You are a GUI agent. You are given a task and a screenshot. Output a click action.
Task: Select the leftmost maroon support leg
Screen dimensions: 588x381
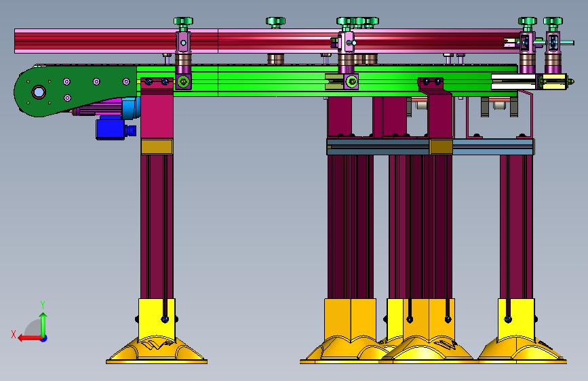(157, 226)
